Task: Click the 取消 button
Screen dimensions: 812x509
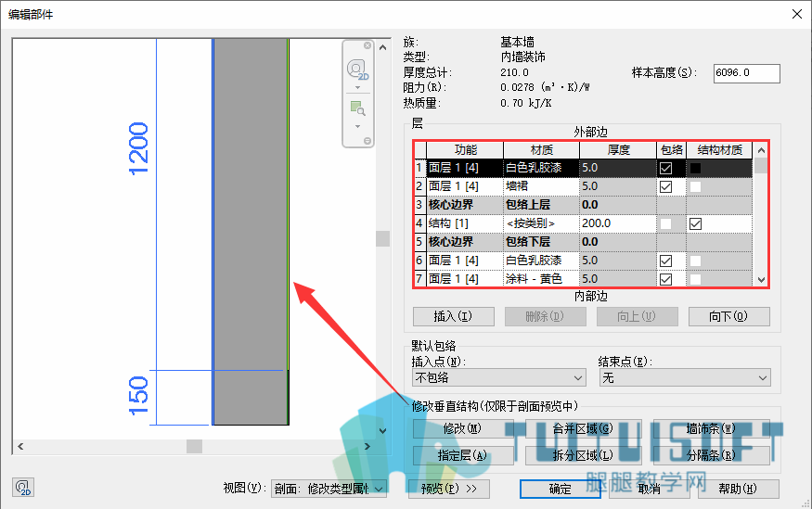Action: (650, 489)
